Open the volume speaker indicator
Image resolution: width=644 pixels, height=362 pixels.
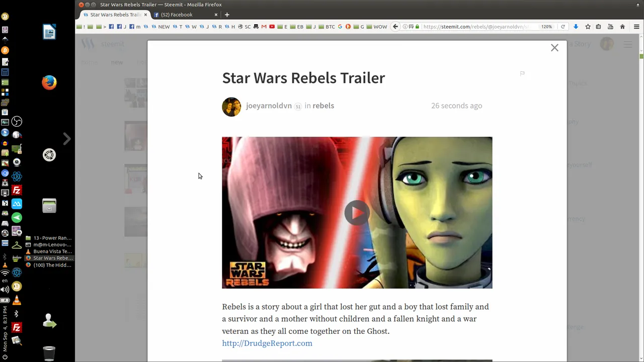pyautogui.click(x=5, y=289)
